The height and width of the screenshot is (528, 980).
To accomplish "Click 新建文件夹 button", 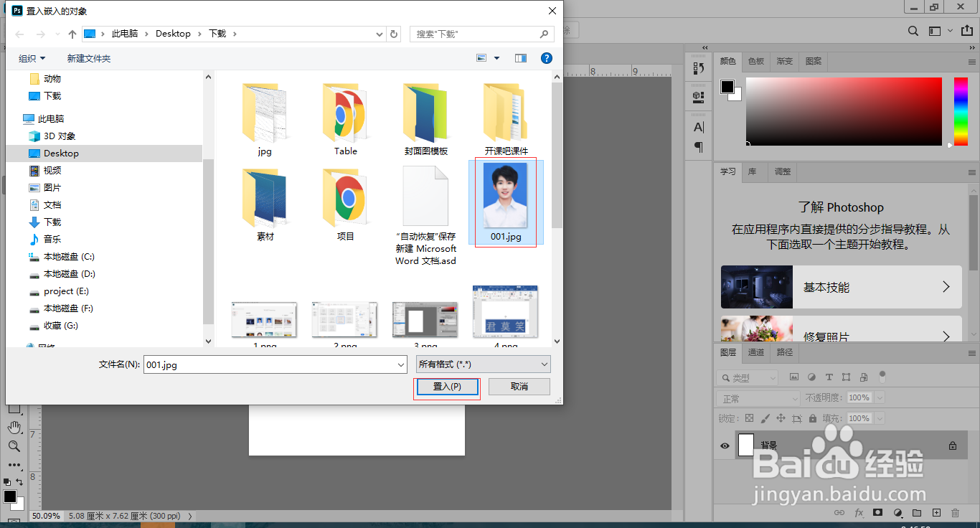I will [x=89, y=59].
